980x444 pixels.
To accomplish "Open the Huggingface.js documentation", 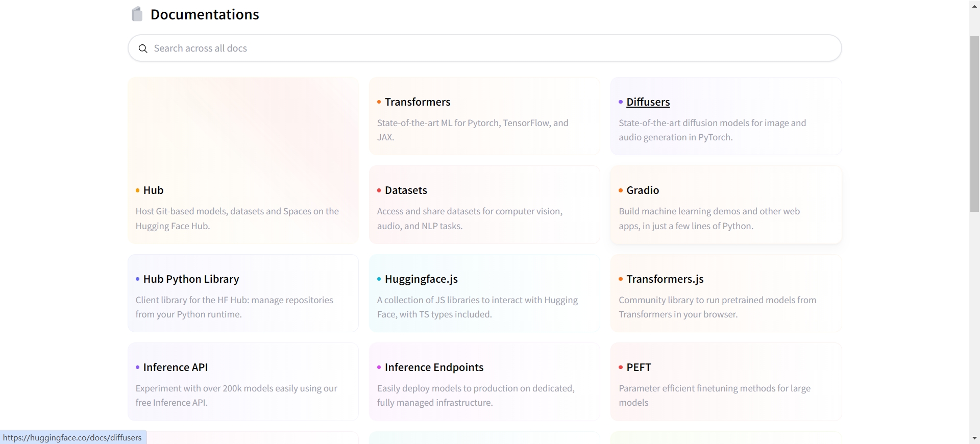I will pyautogui.click(x=421, y=279).
